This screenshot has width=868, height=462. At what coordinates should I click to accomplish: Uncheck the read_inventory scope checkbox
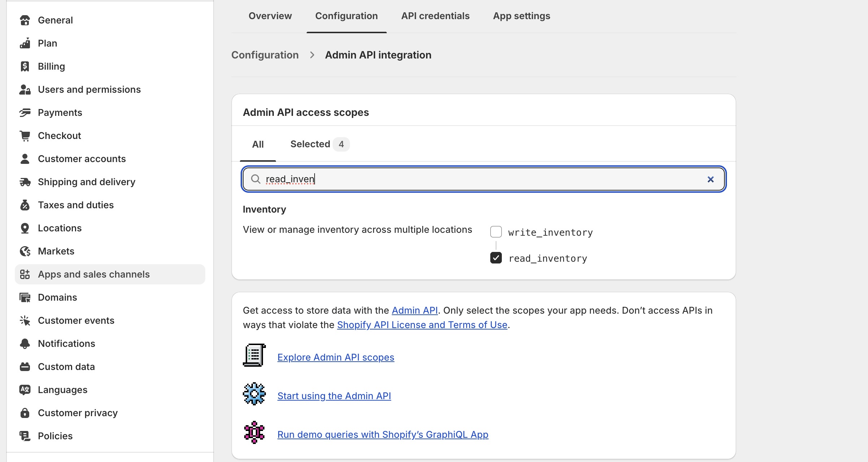(x=496, y=258)
